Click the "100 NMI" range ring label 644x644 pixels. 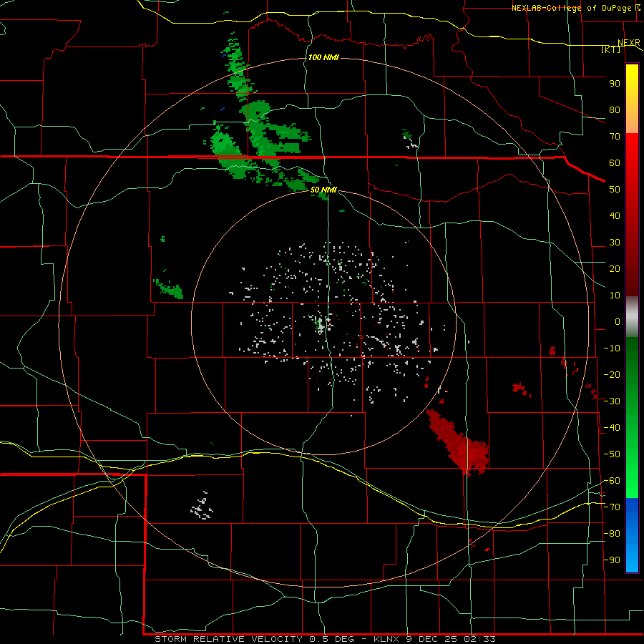[x=323, y=57]
